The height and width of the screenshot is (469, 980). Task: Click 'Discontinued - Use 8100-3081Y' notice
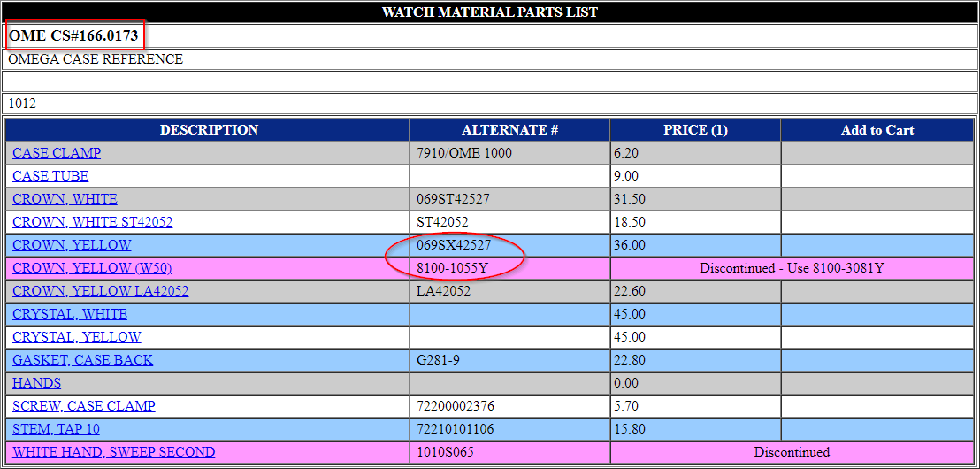pos(792,268)
